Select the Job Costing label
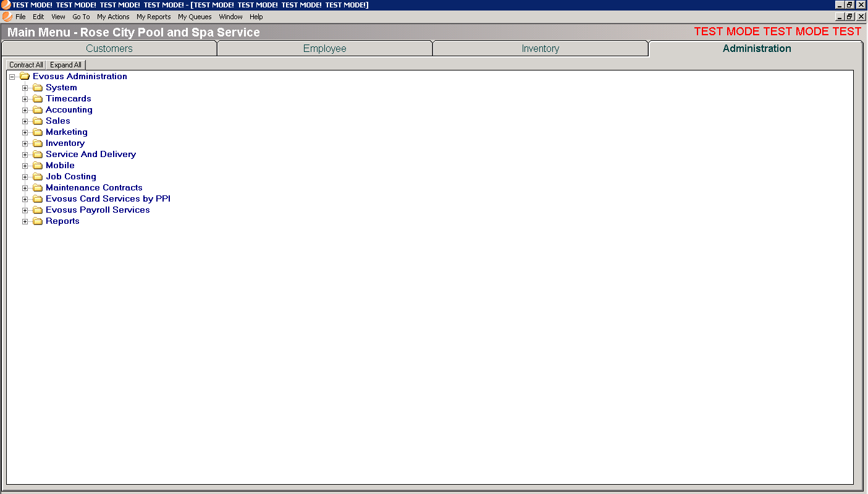 [x=71, y=177]
